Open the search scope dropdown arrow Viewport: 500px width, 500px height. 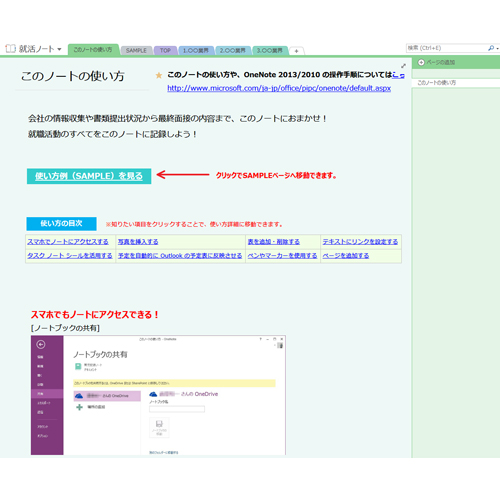[497, 49]
